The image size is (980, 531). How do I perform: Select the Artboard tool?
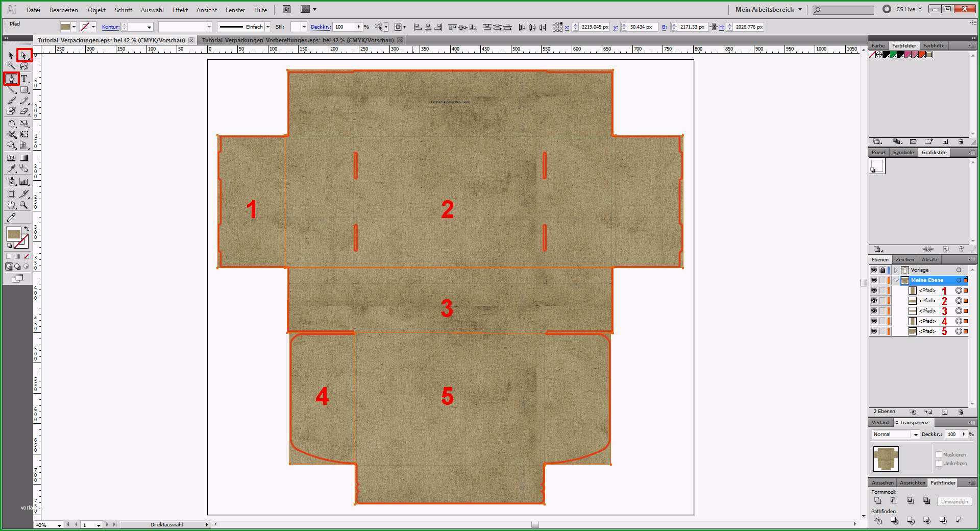11,194
